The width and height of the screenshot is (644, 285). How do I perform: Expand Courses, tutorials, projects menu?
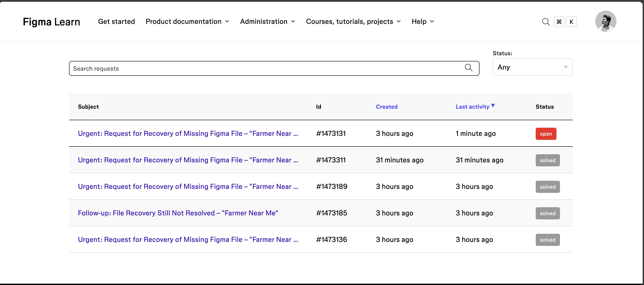click(x=353, y=21)
